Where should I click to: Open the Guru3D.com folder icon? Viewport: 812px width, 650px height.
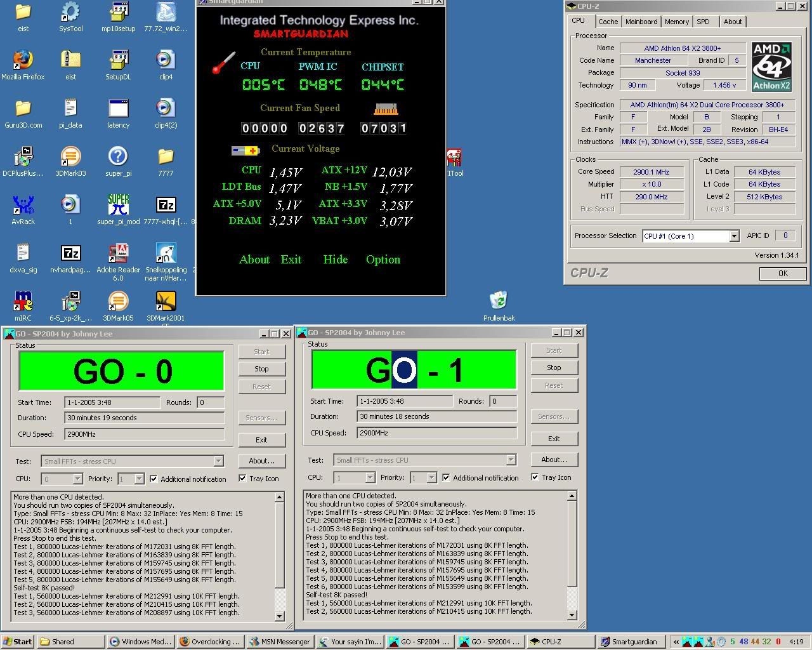tap(23, 113)
